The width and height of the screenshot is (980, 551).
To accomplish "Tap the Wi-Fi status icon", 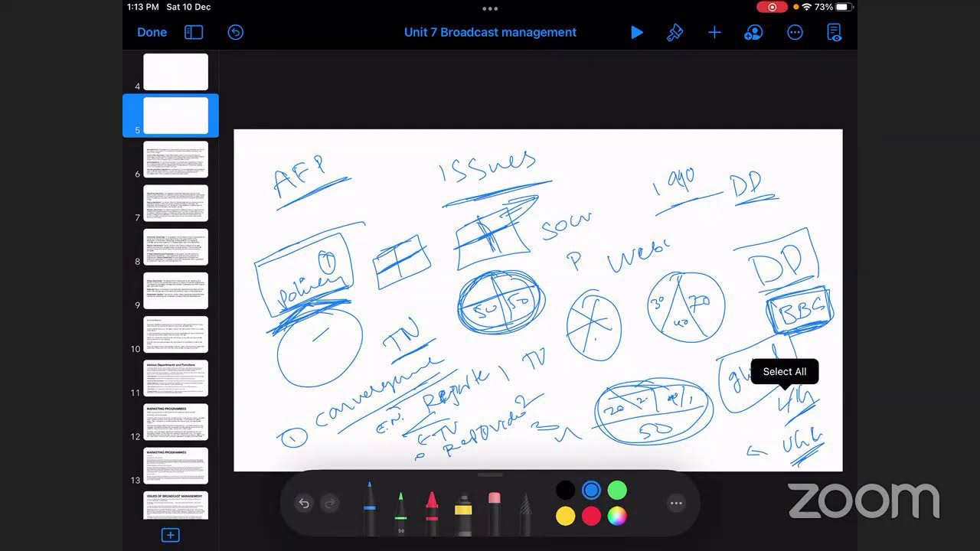I will click(806, 7).
